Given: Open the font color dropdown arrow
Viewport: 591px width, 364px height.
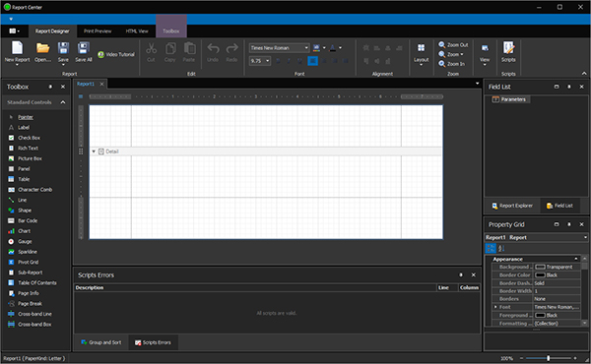Looking at the screenshot, I should click(x=341, y=48).
